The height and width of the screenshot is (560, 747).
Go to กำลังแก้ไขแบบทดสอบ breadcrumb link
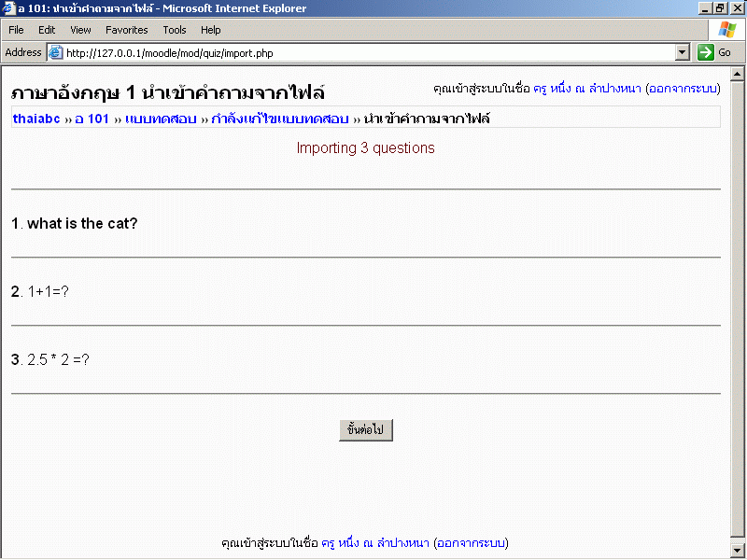tap(280, 119)
